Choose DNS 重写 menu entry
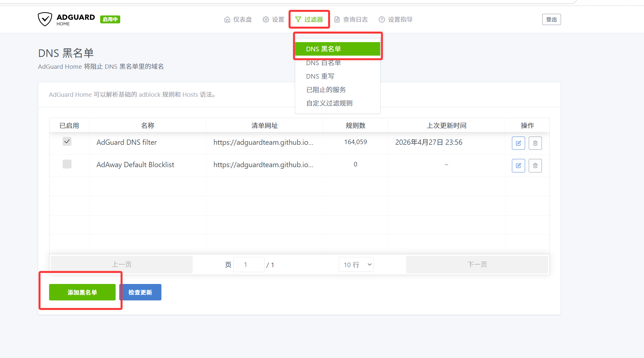The image size is (644, 358). click(320, 76)
